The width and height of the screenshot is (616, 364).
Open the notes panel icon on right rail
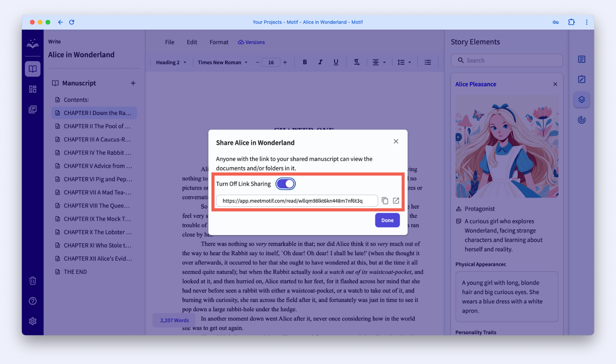coord(582,59)
